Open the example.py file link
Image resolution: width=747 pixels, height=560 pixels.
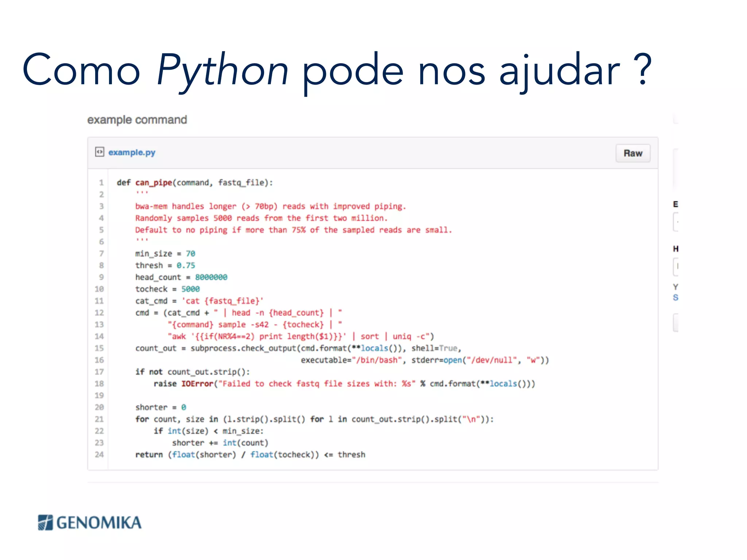[x=132, y=152]
